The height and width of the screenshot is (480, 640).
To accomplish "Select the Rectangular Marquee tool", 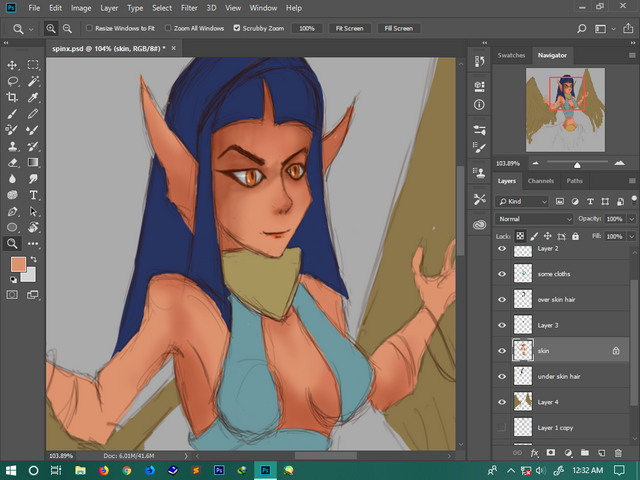I will [x=33, y=65].
